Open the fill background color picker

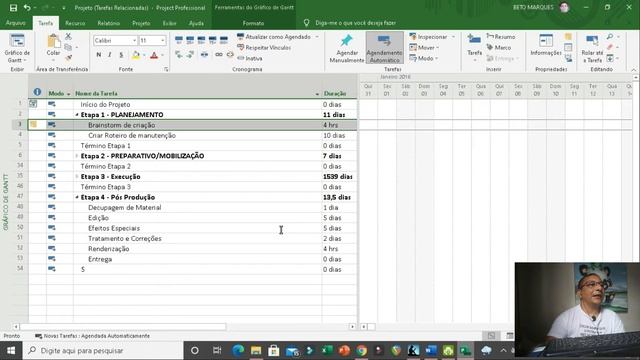136,55
